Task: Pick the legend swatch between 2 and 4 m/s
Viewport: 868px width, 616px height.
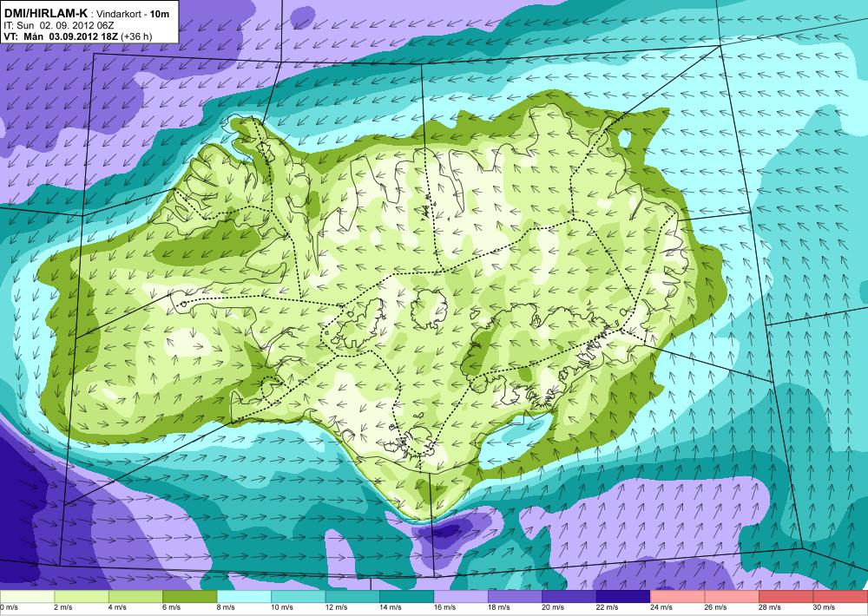Action: click(x=82, y=597)
